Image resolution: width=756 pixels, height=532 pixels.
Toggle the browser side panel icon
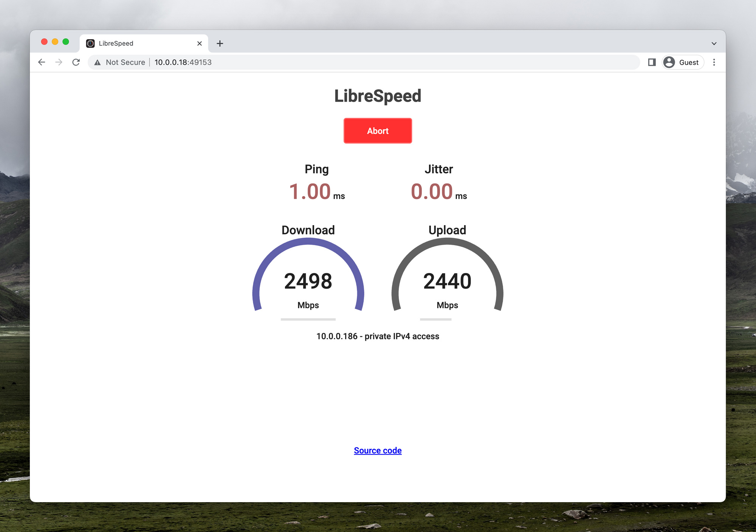(652, 62)
